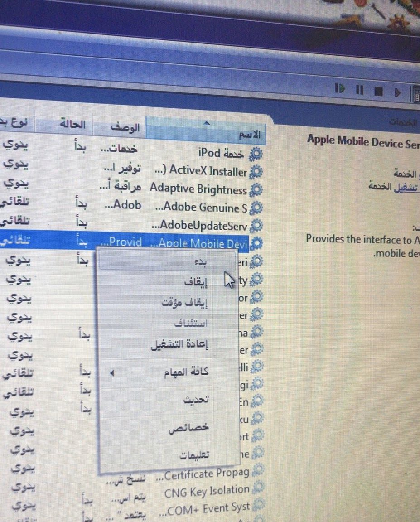The image size is (420, 522).
Task: Select the Apple Mobile Devi service name
Action: tap(199, 243)
